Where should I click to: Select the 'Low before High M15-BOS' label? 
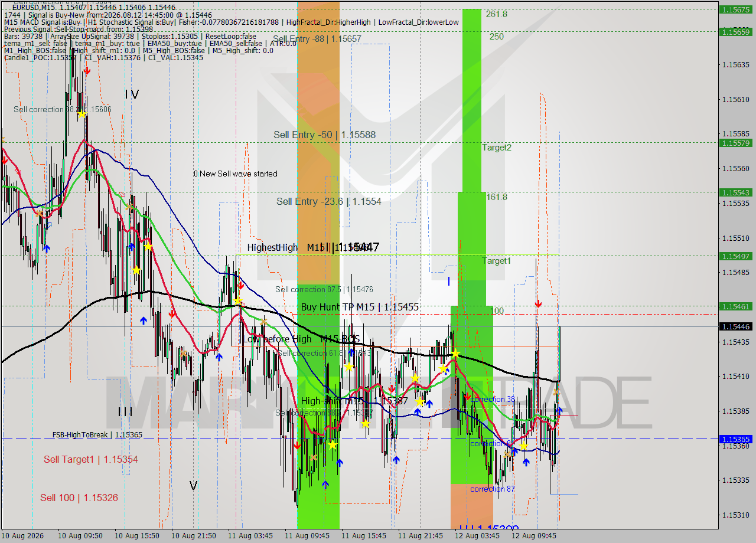(x=301, y=339)
